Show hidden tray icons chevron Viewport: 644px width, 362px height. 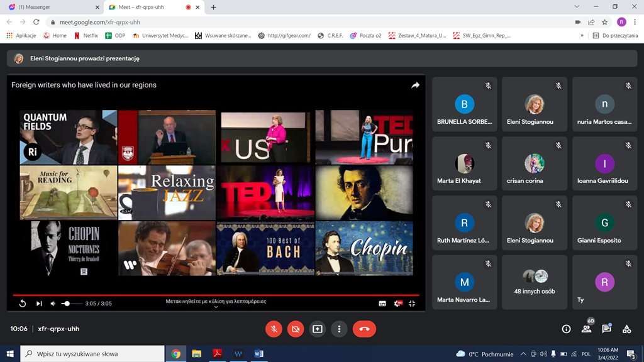pos(523,354)
